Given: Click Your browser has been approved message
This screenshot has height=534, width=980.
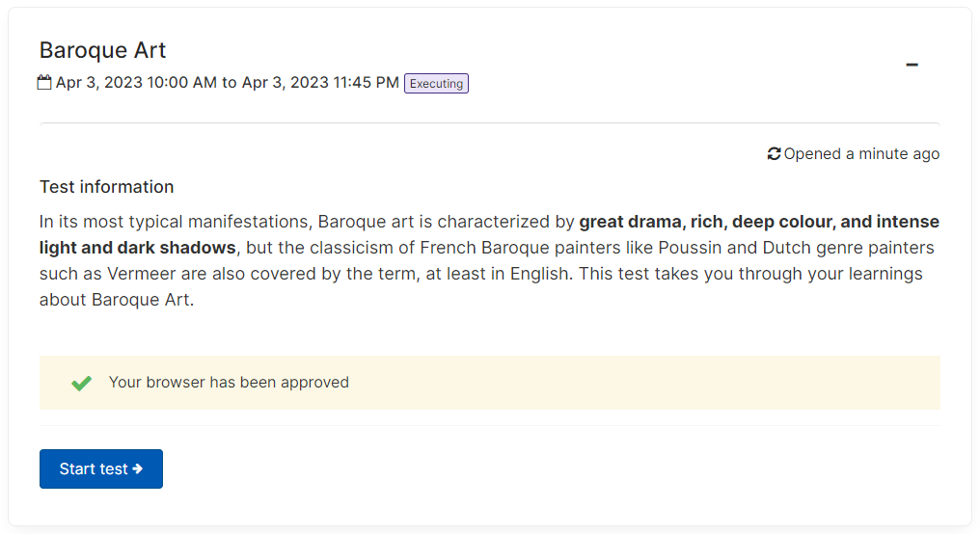Looking at the screenshot, I should pos(229,383).
